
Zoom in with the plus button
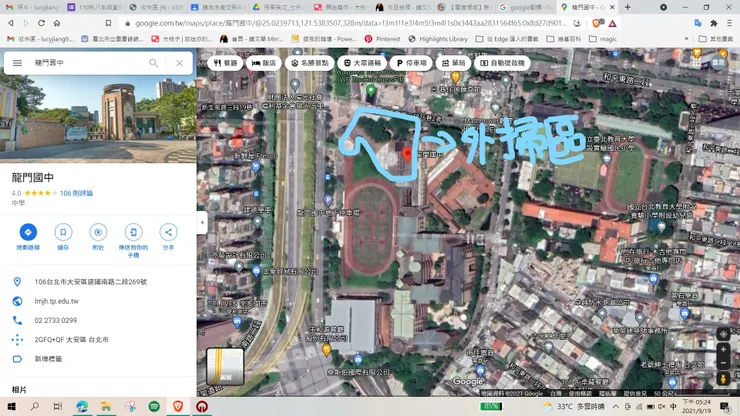point(723,349)
